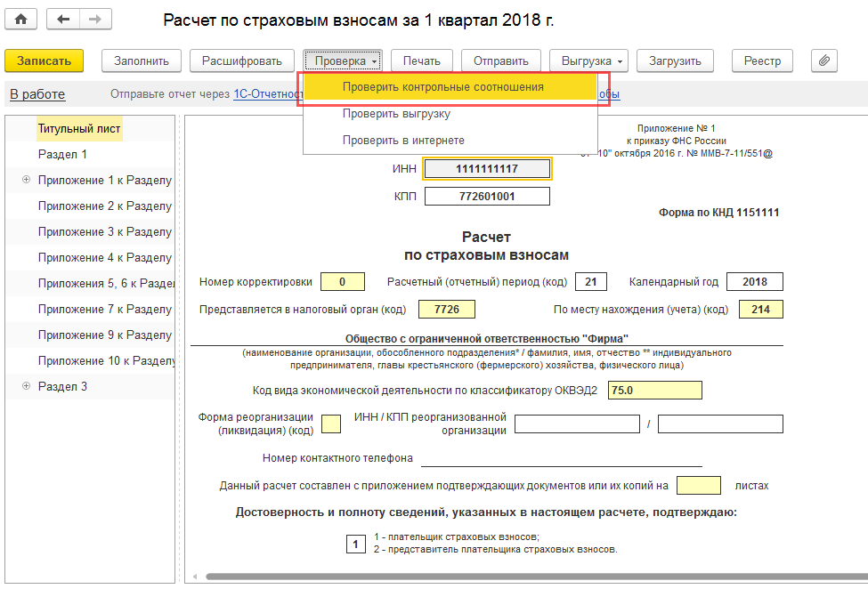Click the tax authority code 7726
Viewport: 868px width, 589px height.
point(447,309)
